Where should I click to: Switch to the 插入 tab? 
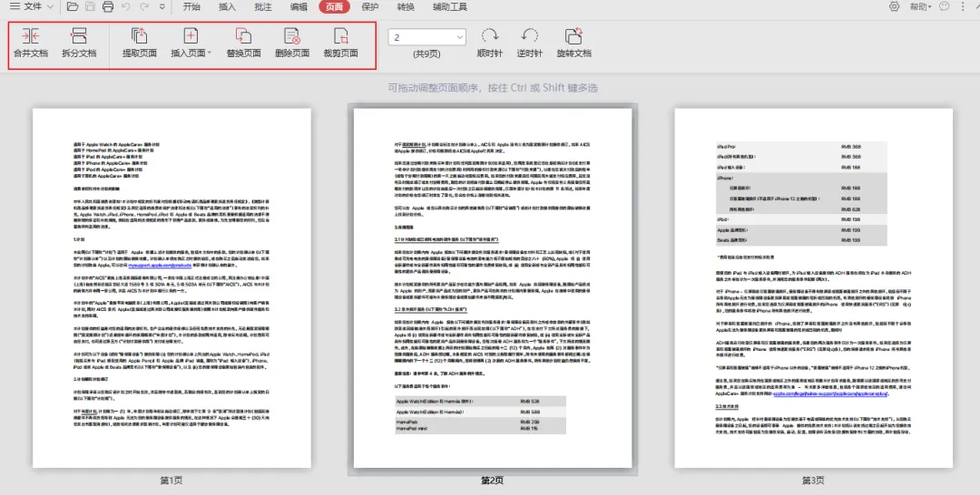coord(228,7)
